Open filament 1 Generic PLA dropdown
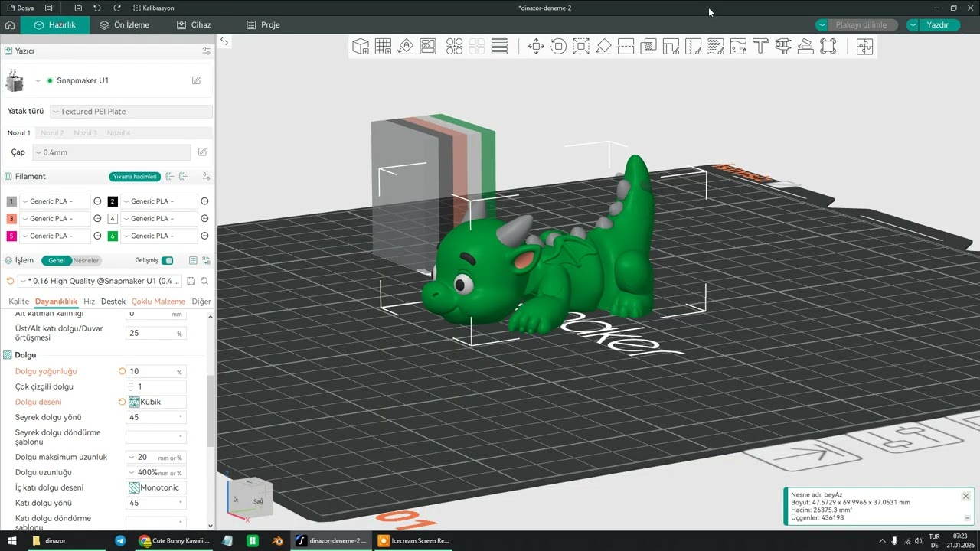The image size is (980, 551). pos(54,201)
